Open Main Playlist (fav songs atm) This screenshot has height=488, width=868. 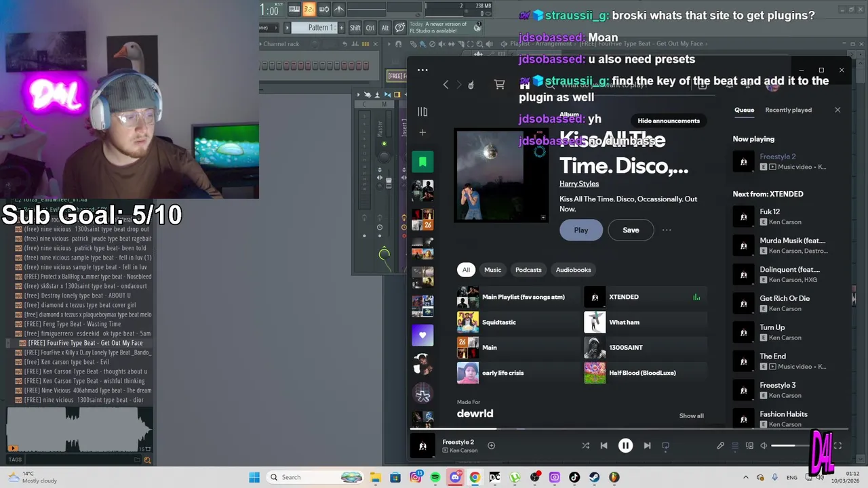(x=517, y=297)
